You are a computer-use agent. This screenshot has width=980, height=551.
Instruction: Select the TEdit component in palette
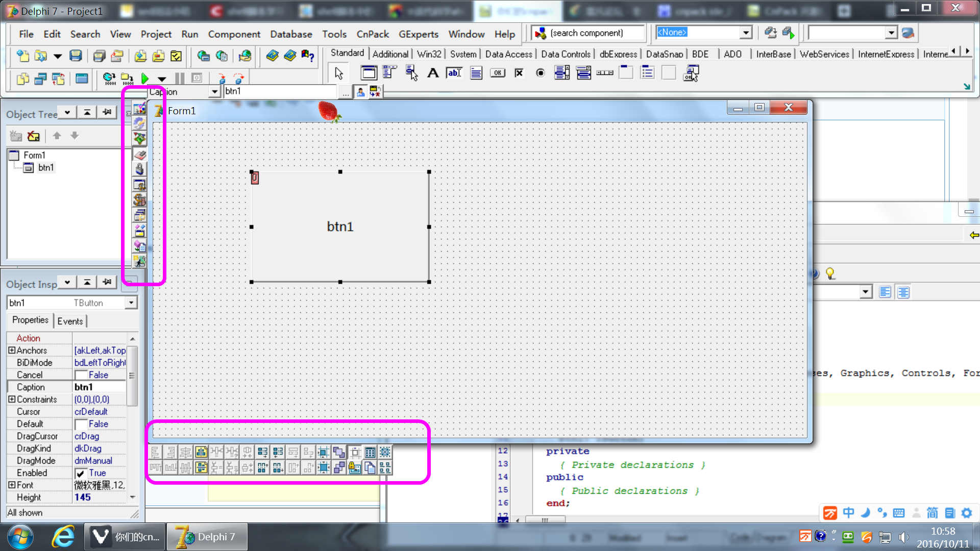454,73
